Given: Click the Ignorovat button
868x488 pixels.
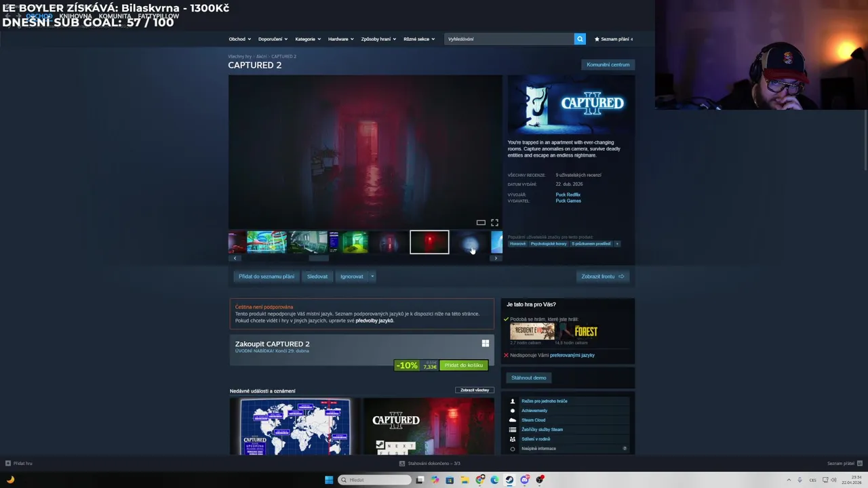Looking at the screenshot, I should click(x=351, y=277).
